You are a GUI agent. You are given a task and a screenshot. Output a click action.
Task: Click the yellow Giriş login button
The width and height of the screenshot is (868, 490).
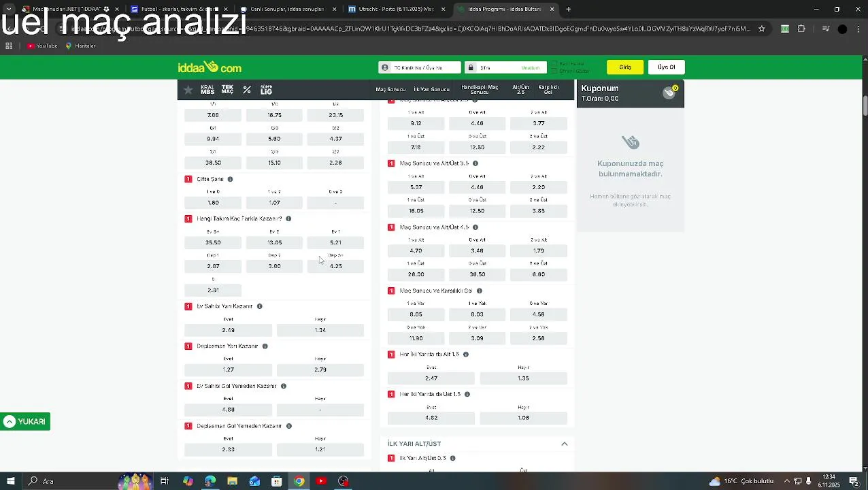pyautogui.click(x=625, y=67)
